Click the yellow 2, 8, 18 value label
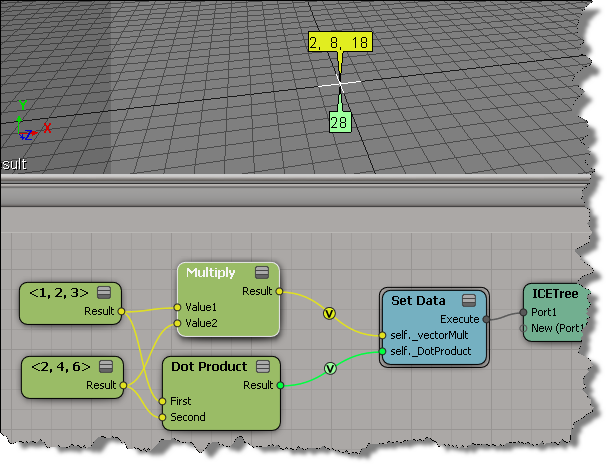This screenshot has height=464, width=607. point(342,43)
